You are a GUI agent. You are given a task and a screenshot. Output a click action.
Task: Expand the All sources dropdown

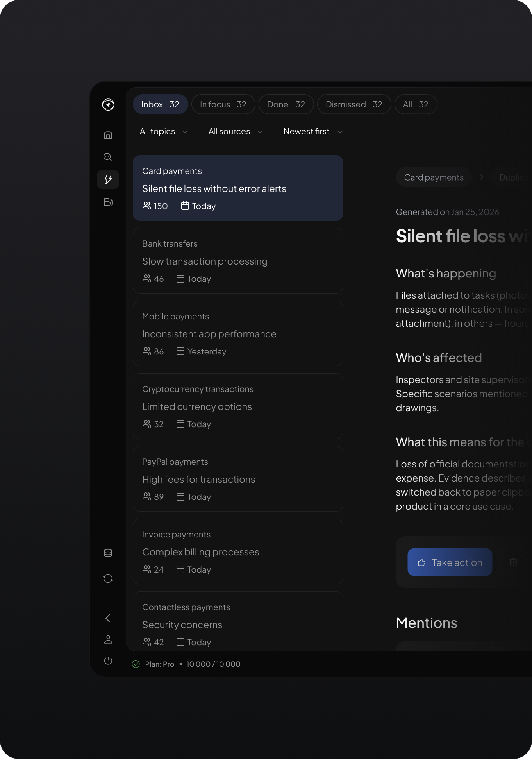(x=236, y=132)
